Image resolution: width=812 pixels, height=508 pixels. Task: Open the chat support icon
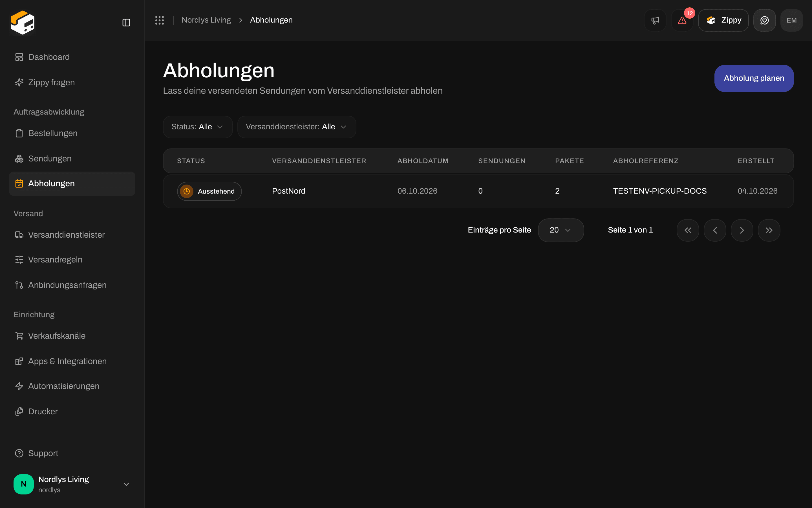coord(764,20)
